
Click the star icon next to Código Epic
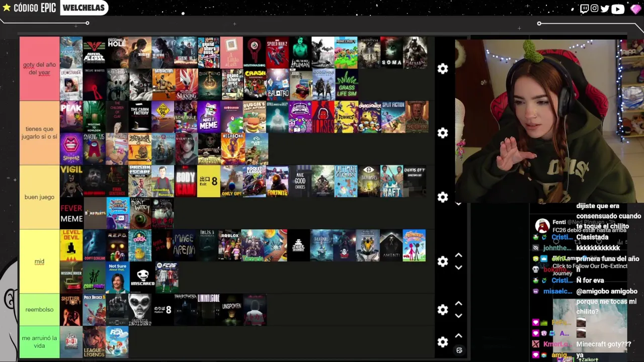(7, 8)
